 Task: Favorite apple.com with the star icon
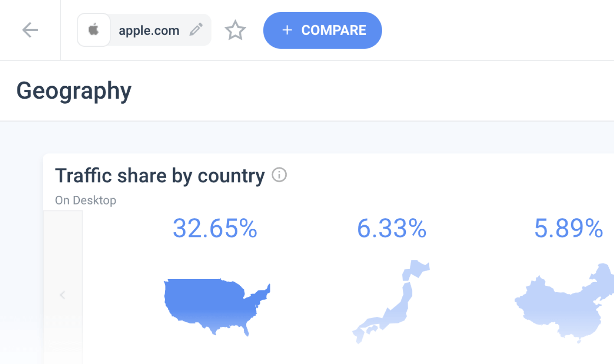pos(235,30)
